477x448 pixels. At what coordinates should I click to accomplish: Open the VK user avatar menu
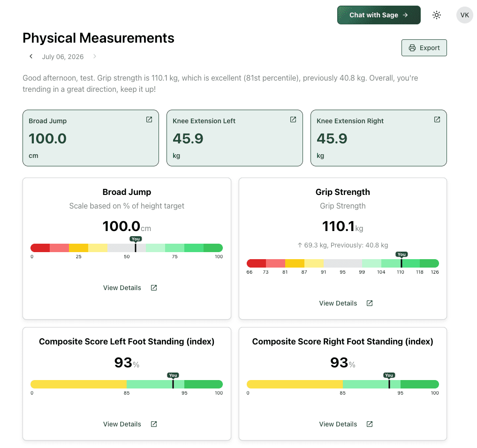click(x=464, y=15)
